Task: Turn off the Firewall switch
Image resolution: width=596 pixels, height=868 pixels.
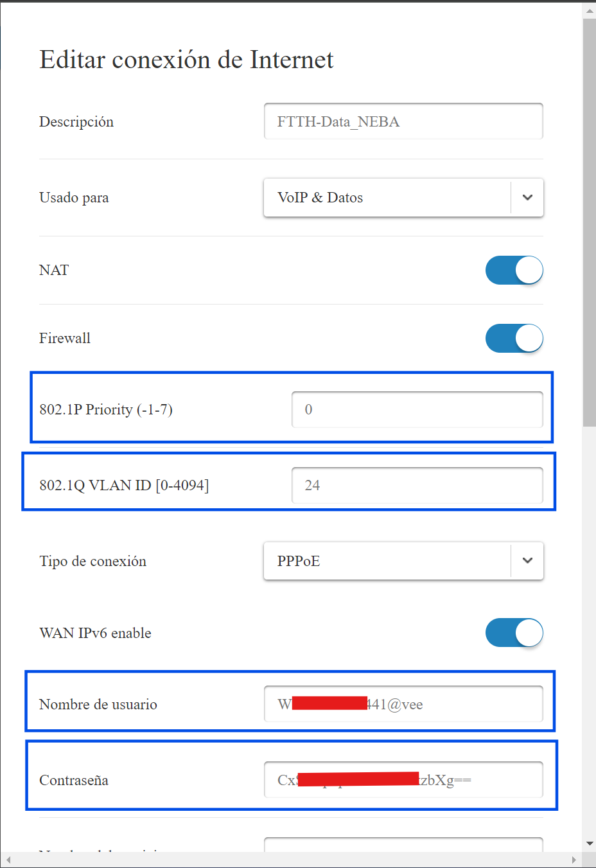Action: pyautogui.click(x=514, y=338)
